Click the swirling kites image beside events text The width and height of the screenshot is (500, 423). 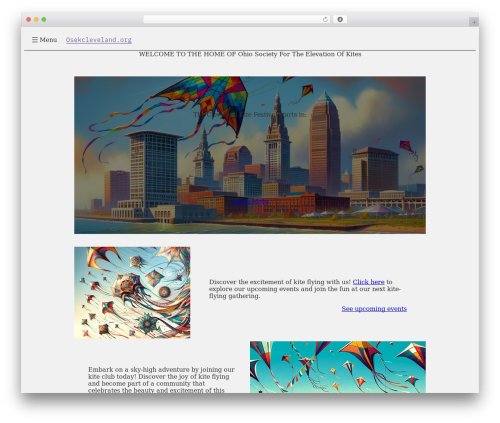(x=132, y=292)
